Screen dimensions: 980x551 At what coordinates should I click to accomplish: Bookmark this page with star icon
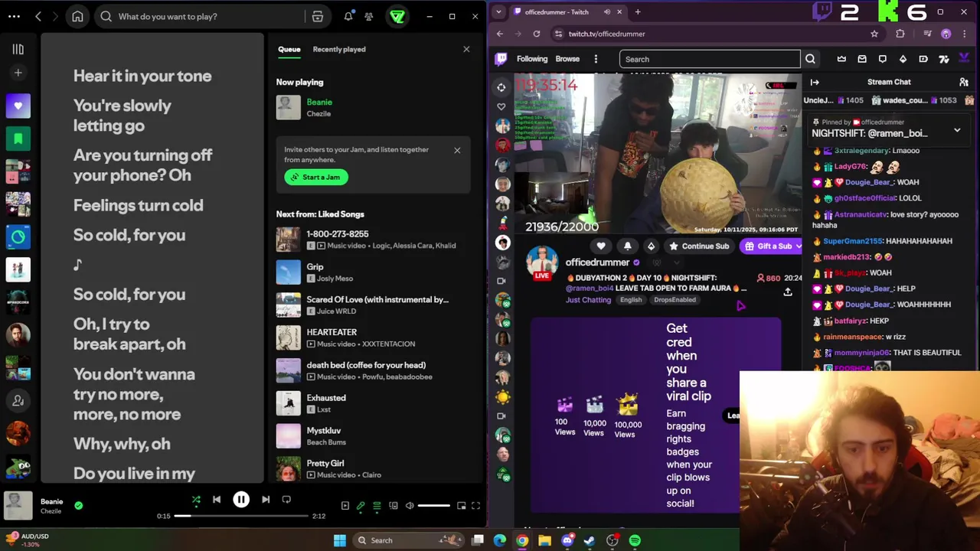pos(874,34)
